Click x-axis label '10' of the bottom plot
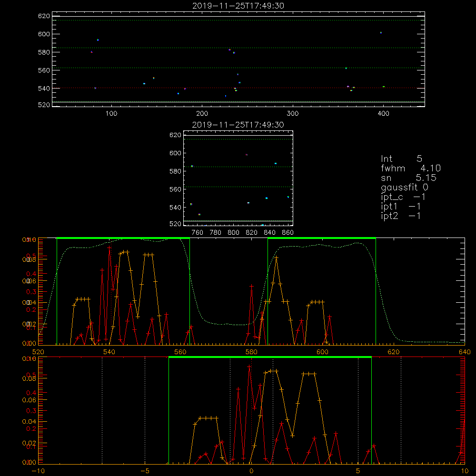This screenshot has height=476, width=476. pos(465,471)
